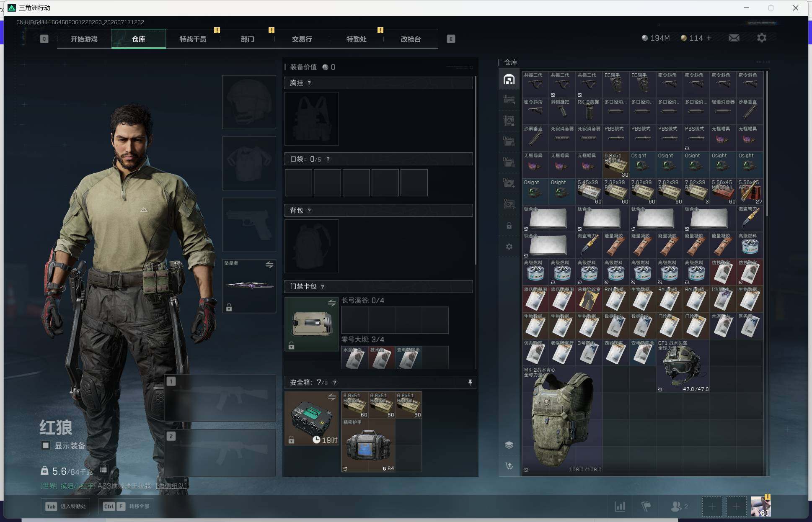The width and height of the screenshot is (812, 522).
Task: Open the player avatar thumbnail
Action: point(760,507)
